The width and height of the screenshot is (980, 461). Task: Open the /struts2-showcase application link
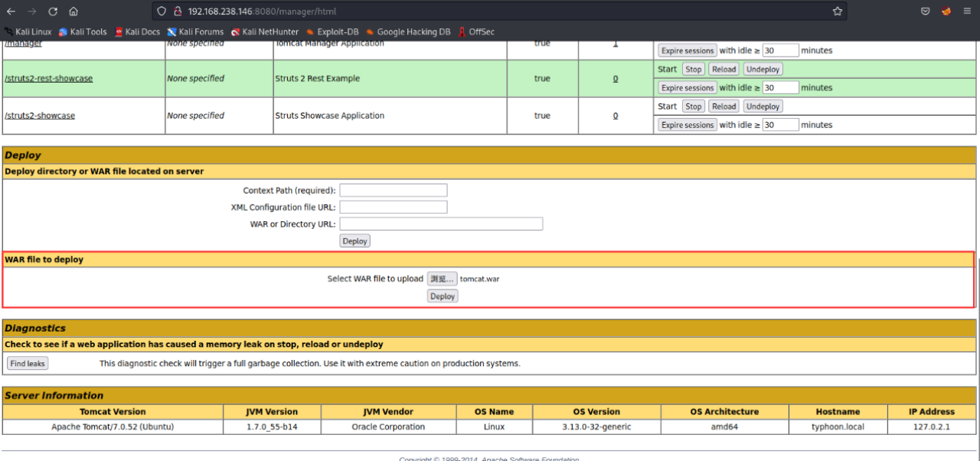click(40, 116)
